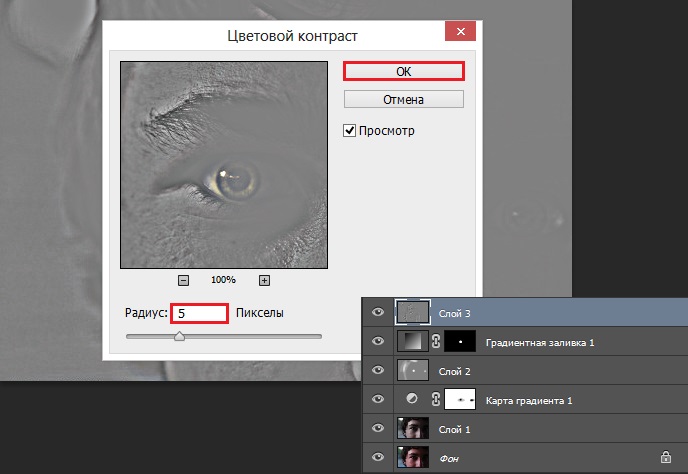Click the gradient map adjustment icon
The width and height of the screenshot is (688, 474).
pos(412,399)
